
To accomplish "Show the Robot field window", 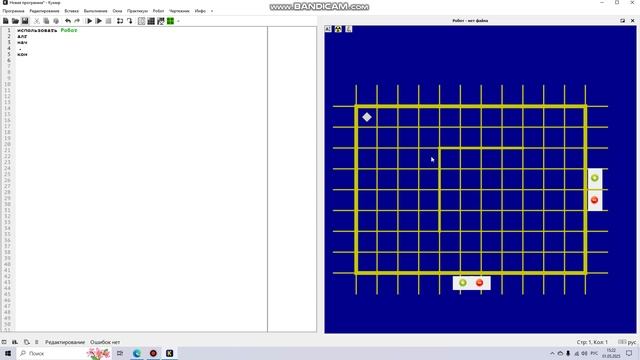I will pos(151,21).
